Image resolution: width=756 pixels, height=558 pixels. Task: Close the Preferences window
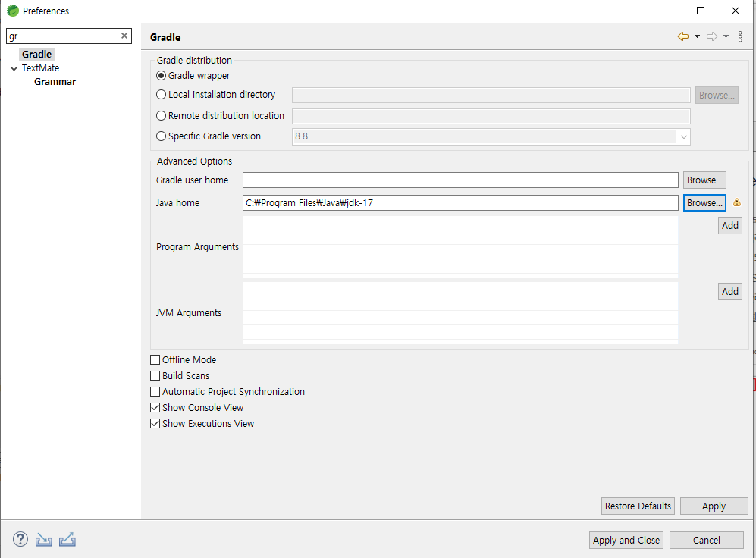pyautogui.click(x=736, y=11)
